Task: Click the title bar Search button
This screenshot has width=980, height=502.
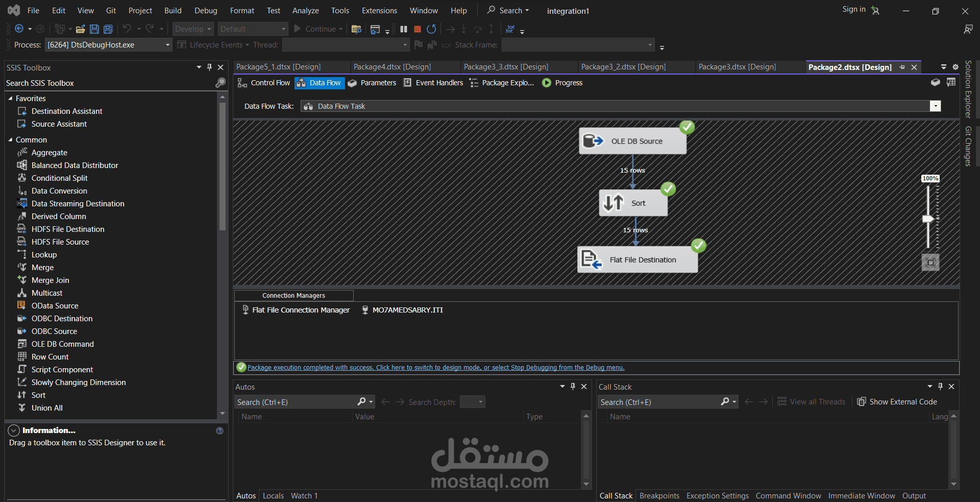Action: (x=508, y=11)
